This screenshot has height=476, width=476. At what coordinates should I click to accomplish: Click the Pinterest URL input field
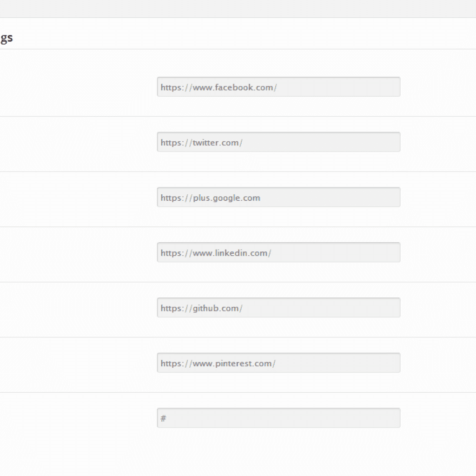click(279, 363)
